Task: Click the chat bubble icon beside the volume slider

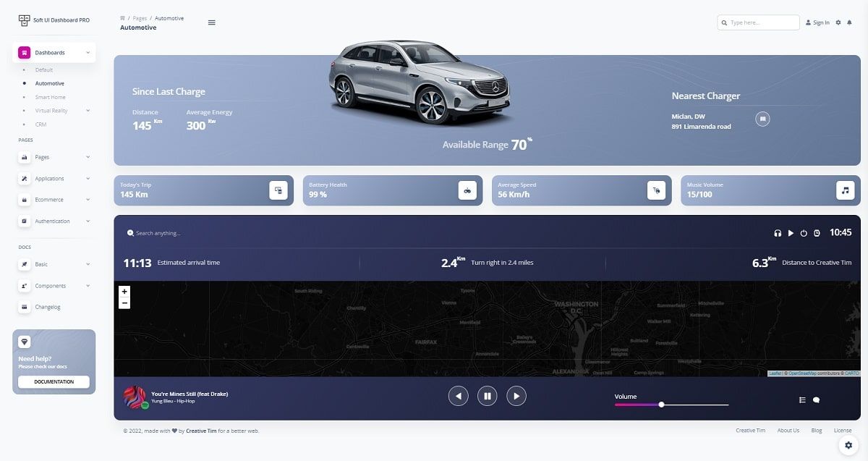Action: coord(816,399)
